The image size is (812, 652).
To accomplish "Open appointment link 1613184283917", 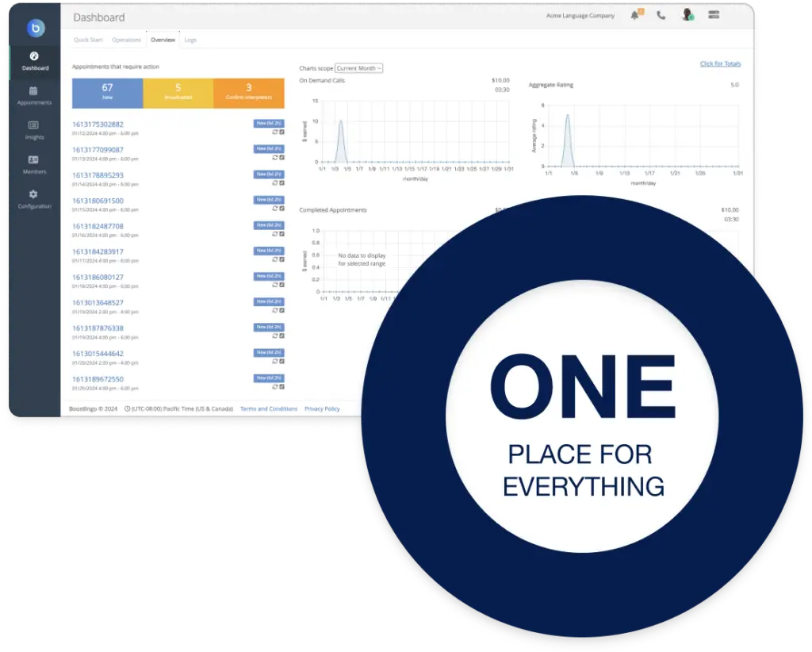I will pyautogui.click(x=98, y=251).
